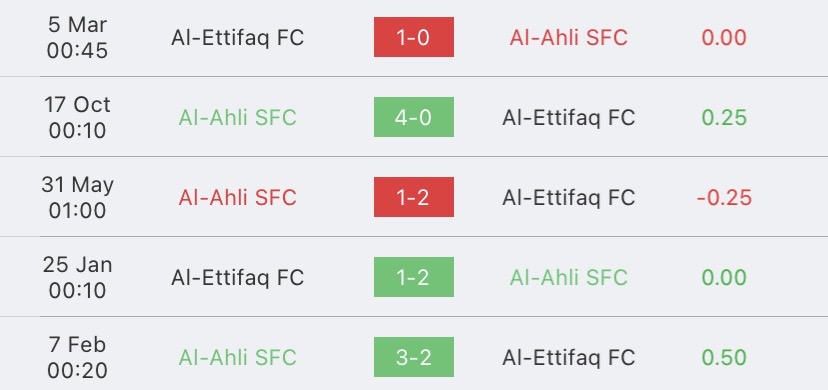Select the 5 Mar 00:45 date cell
828x390 pixels.
pyautogui.click(x=77, y=37)
